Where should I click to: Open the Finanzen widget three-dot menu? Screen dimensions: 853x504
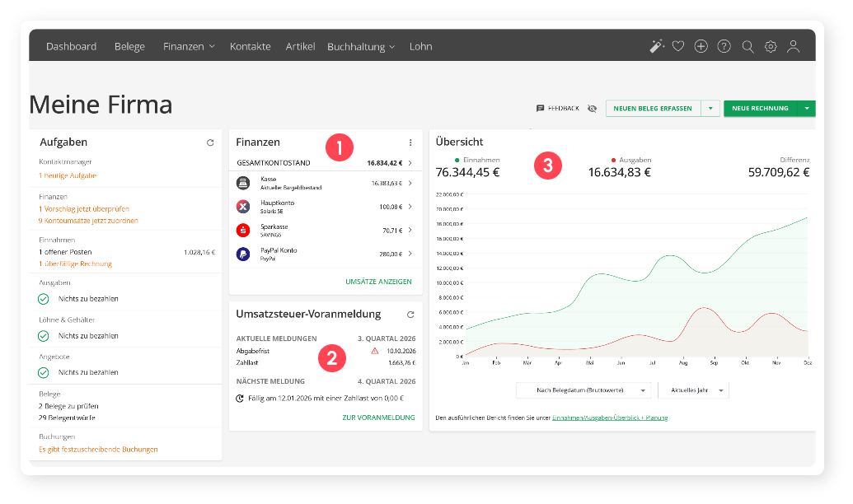pyautogui.click(x=410, y=142)
